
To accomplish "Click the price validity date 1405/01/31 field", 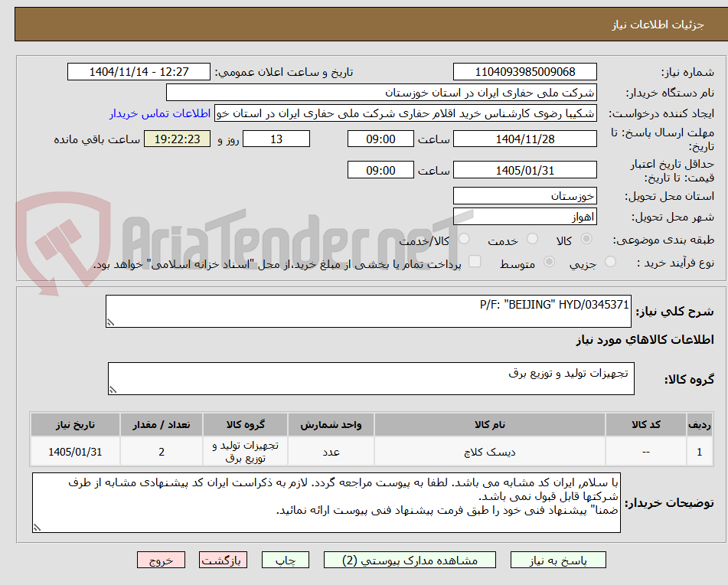I will (525, 170).
